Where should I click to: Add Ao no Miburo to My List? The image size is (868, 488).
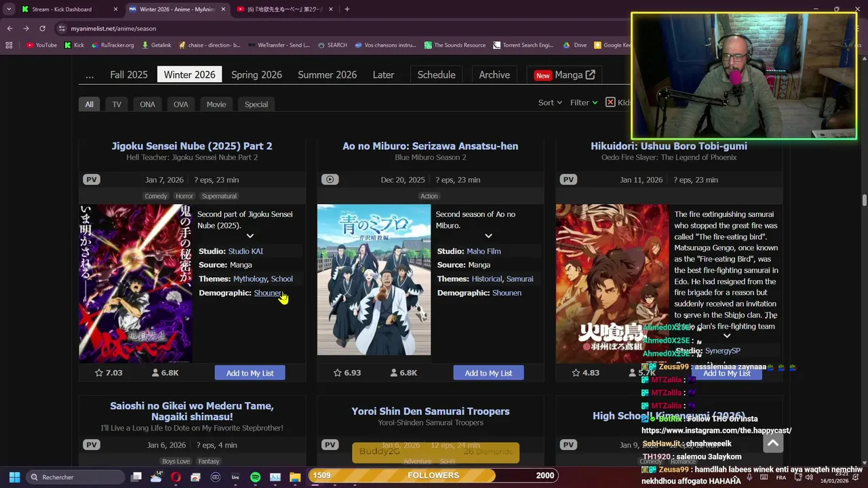488,373
